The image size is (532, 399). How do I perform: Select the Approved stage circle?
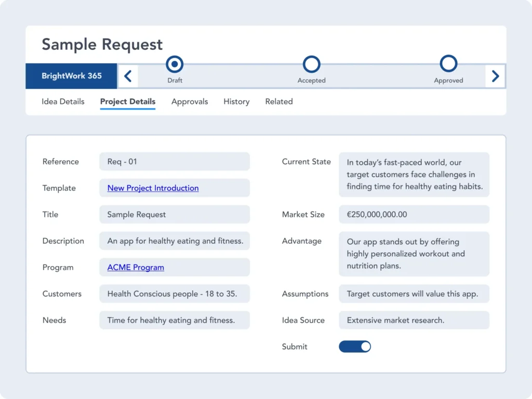point(448,64)
